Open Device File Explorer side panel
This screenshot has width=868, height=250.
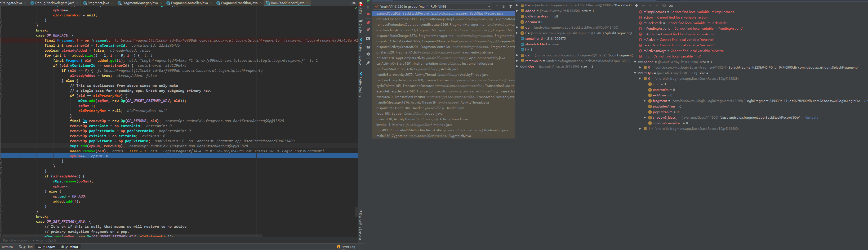pyautogui.click(x=361, y=224)
